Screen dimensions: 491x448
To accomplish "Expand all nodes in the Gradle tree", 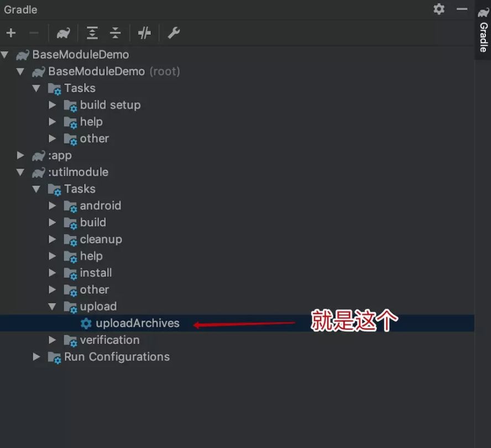I will click(x=92, y=33).
